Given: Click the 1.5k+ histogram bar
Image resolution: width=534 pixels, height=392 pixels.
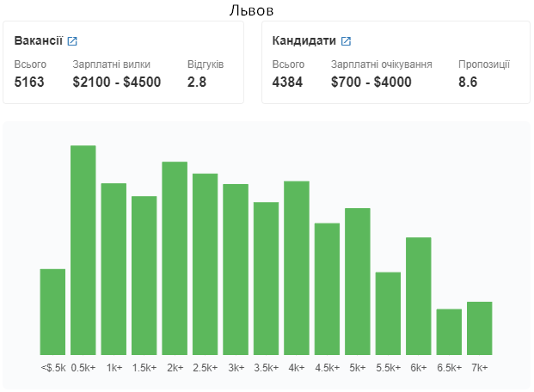Looking at the screenshot, I should [x=144, y=276].
